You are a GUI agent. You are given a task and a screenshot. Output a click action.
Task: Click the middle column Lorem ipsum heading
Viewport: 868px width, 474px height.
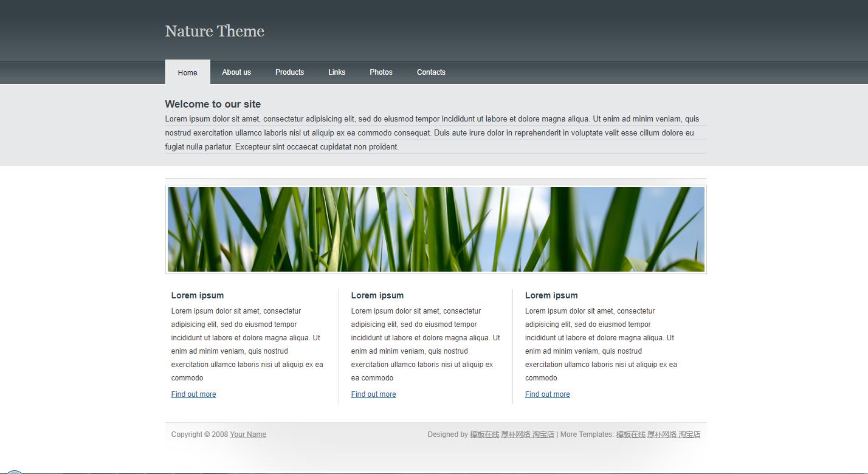pyautogui.click(x=377, y=295)
